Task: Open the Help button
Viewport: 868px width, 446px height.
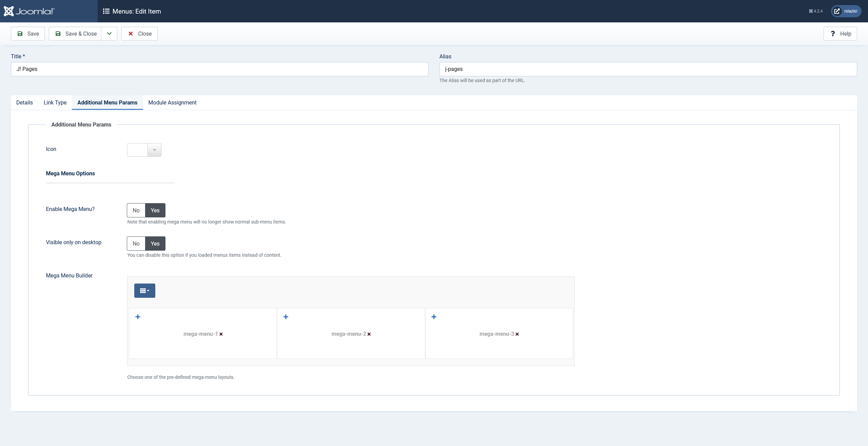Action: pos(840,34)
